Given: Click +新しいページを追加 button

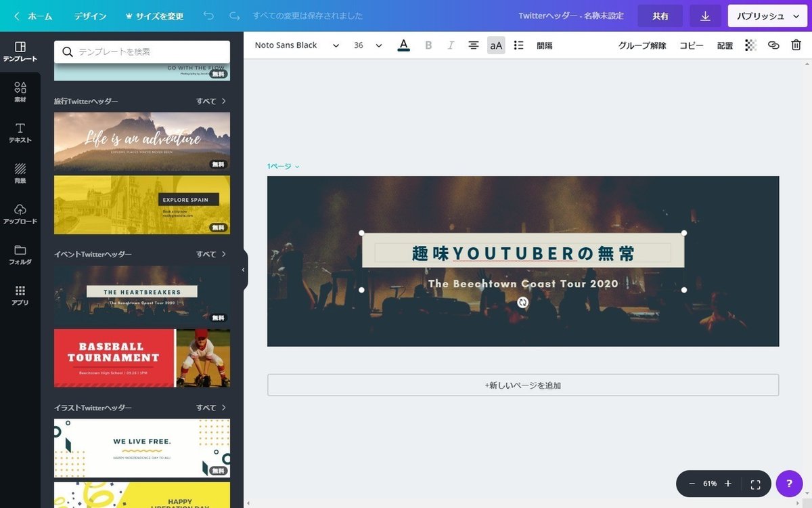Looking at the screenshot, I should pos(523,385).
